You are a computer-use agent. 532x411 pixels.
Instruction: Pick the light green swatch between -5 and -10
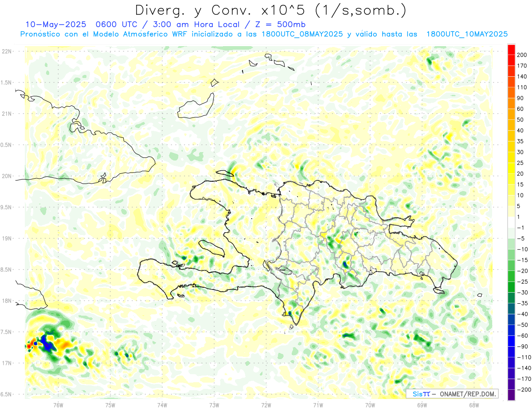pyautogui.click(x=511, y=244)
